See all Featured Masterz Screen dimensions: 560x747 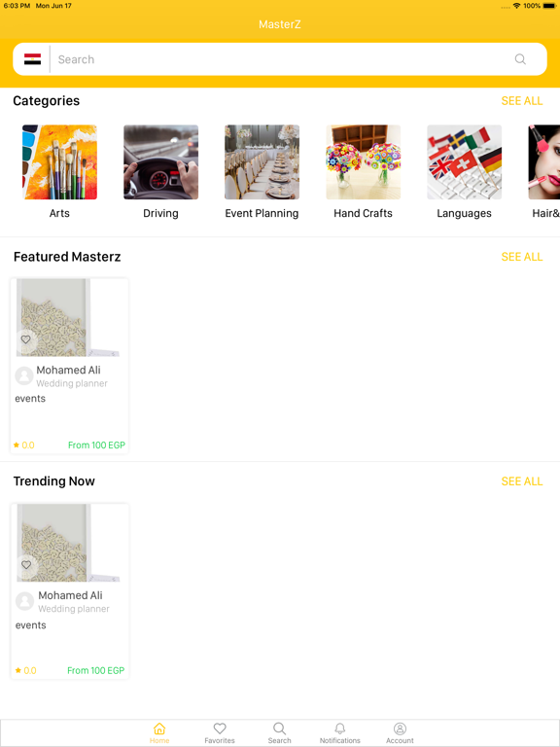coord(522,257)
